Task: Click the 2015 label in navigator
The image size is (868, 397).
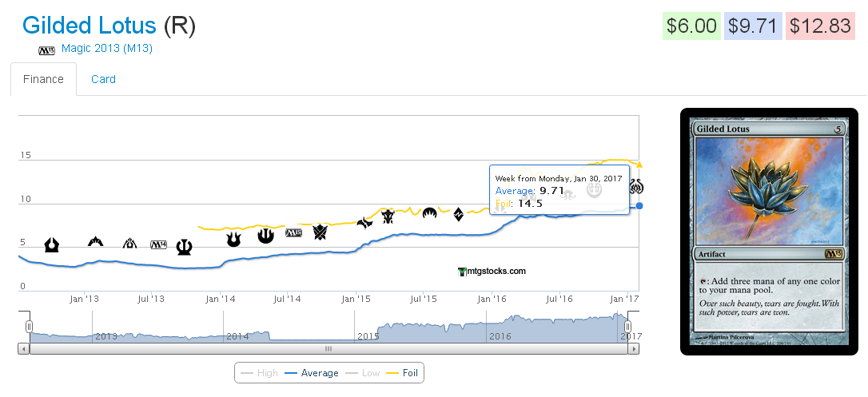Action: tap(368, 335)
